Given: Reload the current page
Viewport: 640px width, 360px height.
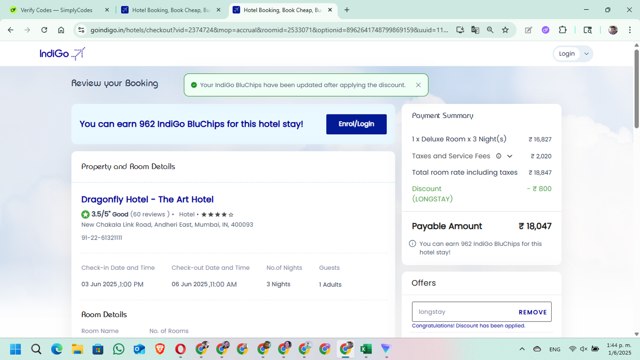Looking at the screenshot, I should 44,30.
